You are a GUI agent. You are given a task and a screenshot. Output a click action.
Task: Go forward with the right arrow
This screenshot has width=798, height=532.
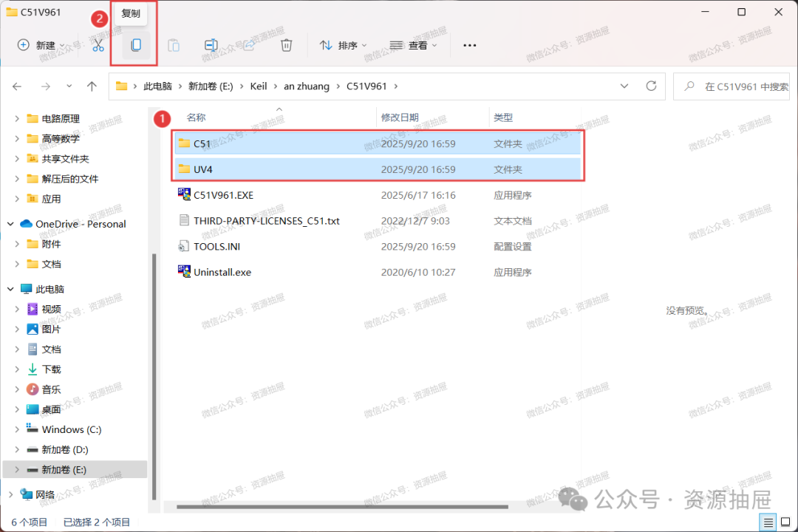pos(46,86)
